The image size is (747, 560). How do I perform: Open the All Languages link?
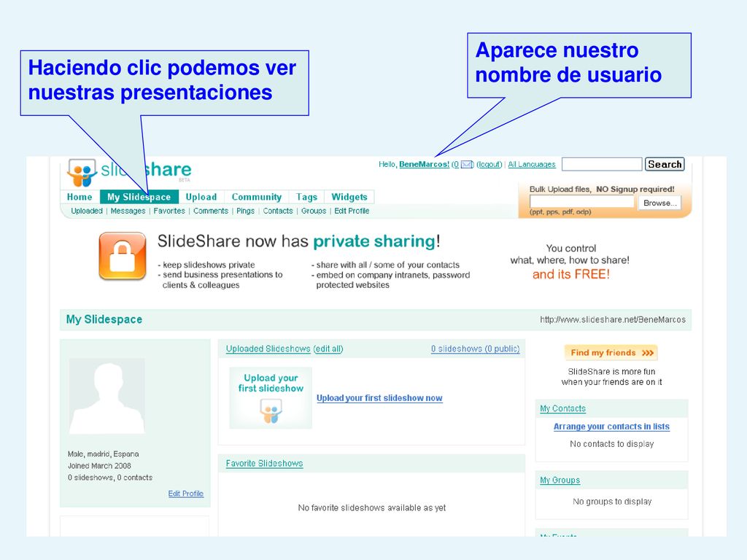point(532,164)
